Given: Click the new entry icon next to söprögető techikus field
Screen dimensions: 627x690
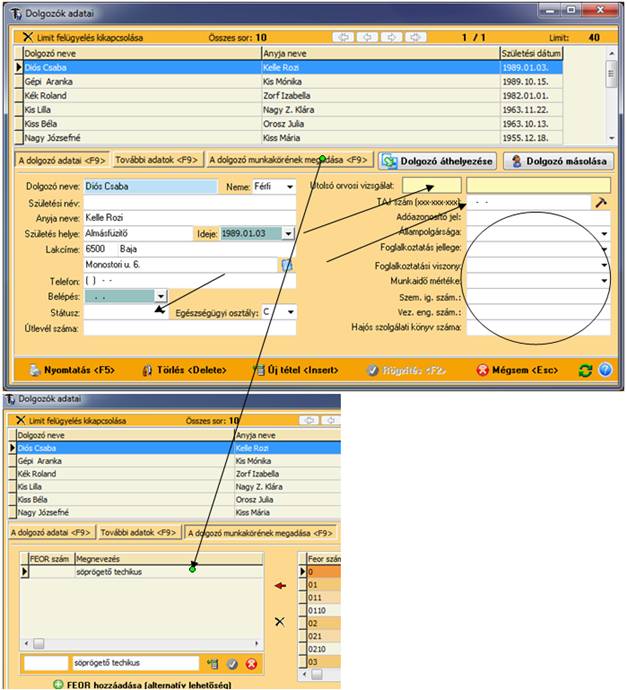Looking at the screenshot, I should click(213, 664).
